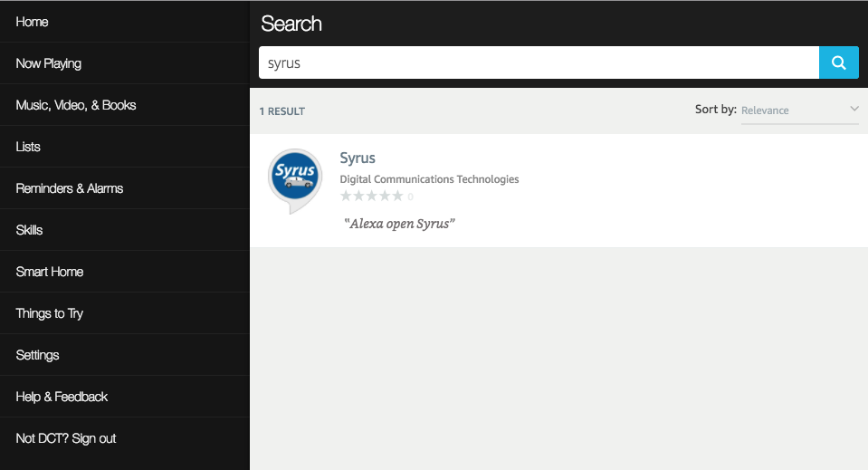The width and height of the screenshot is (868, 470).
Task: Open Now Playing from sidebar
Action: click(x=49, y=63)
